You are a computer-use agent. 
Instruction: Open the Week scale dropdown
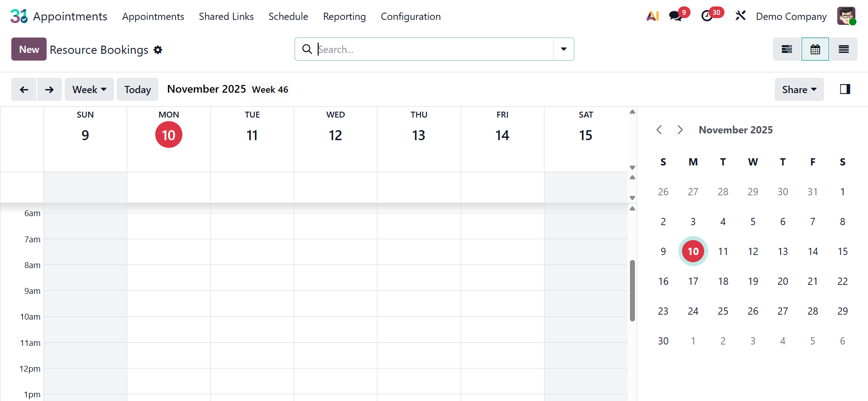pos(89,90)
